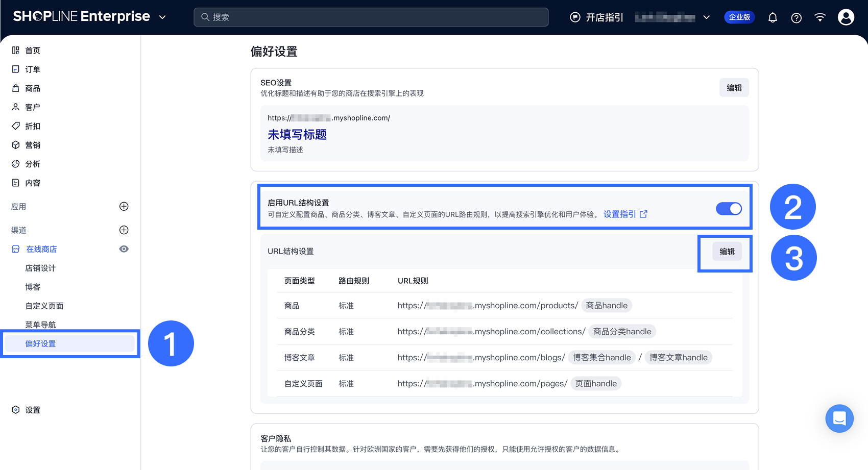Click 编辑 button for SEO设置
Viewport: 868px width, 470px height.
pyautogui.click(x=734, y=88)
